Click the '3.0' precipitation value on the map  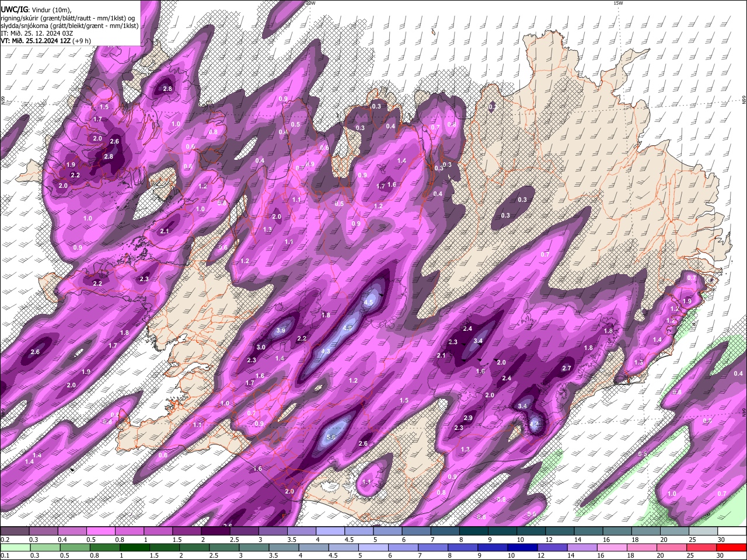pos(261,347)
